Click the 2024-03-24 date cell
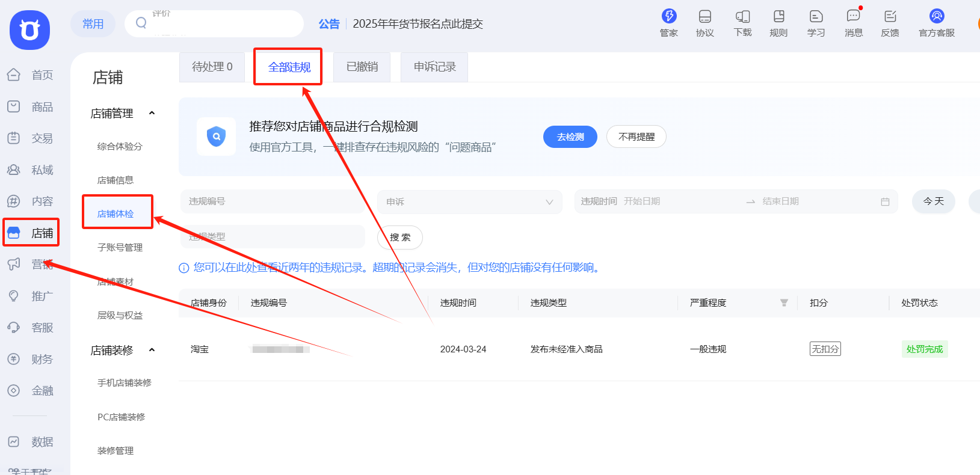Viewport: 980px width, 475px height. [463, 349]
